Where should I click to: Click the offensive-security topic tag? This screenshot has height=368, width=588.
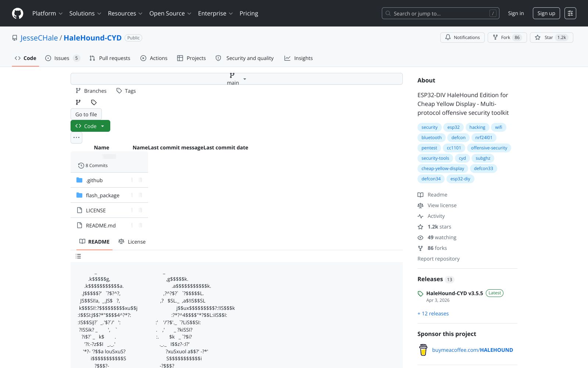[489, 148]
